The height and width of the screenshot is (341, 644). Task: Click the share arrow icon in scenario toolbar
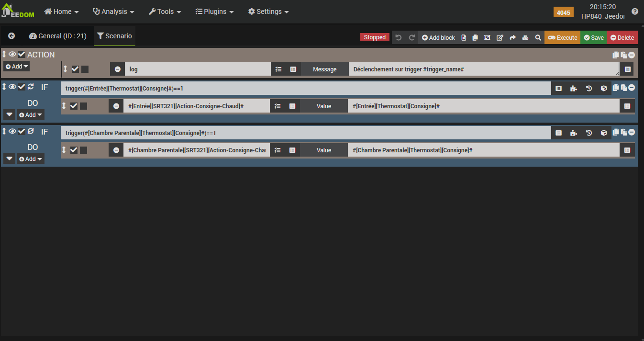pos(512,38)
